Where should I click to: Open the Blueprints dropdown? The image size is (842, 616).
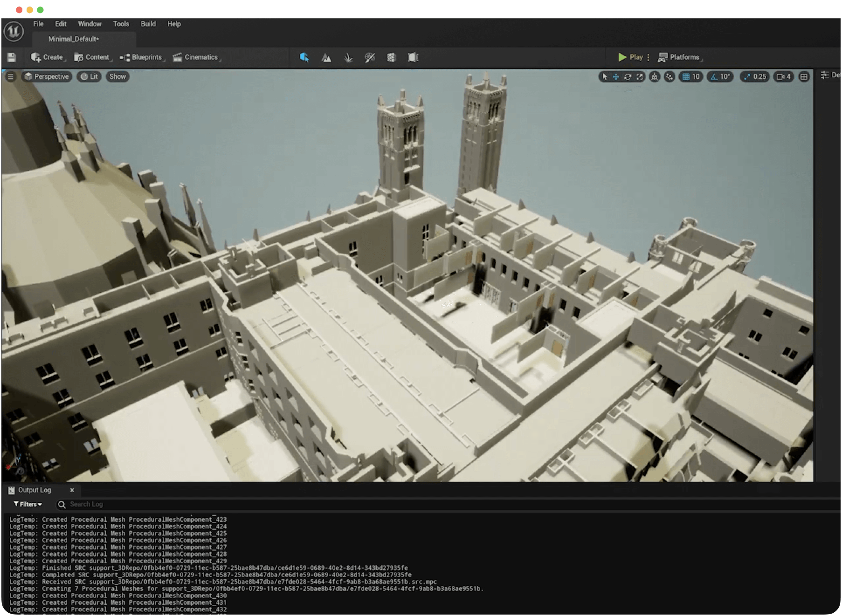[142, 57]
